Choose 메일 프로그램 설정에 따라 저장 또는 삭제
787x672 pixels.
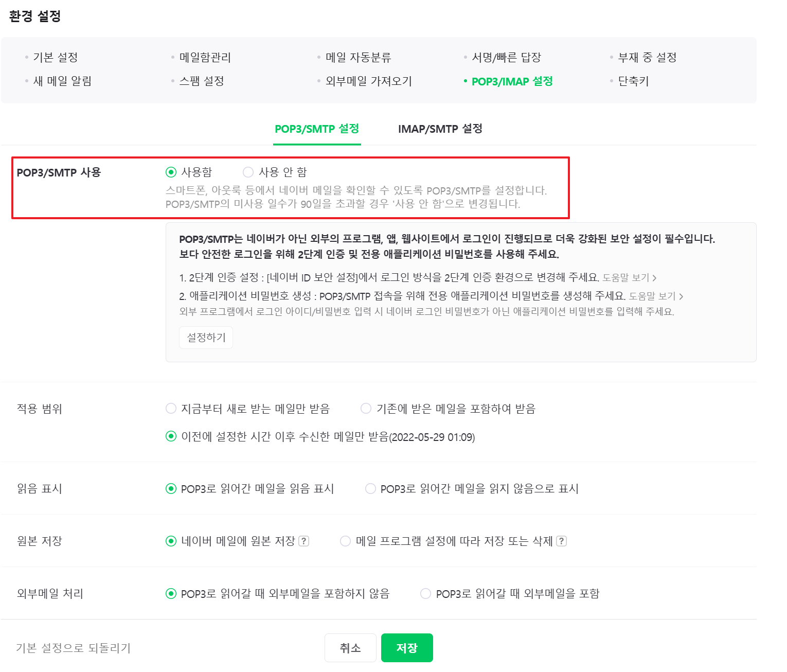pyautogui.click(x=346, y=541)
